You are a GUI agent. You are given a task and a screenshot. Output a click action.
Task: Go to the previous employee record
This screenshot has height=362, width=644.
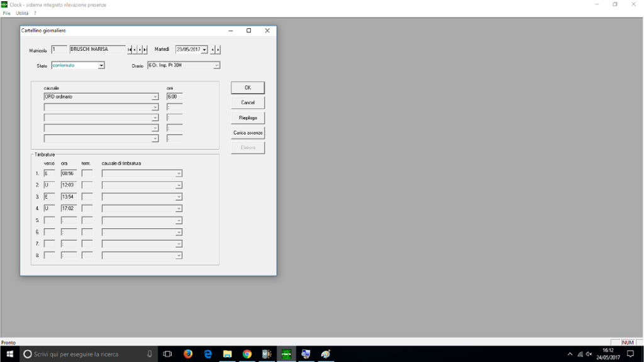pos(135,50)
